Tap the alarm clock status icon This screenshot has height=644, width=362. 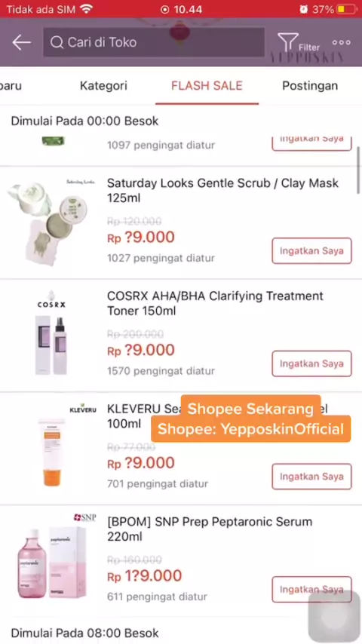[304, 9]
